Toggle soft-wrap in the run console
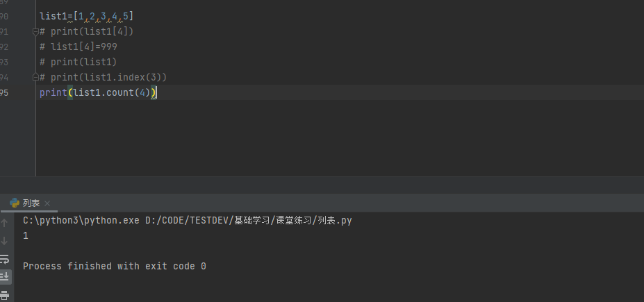Viewport: 644px width, 302px height. [x=5, y=259]
